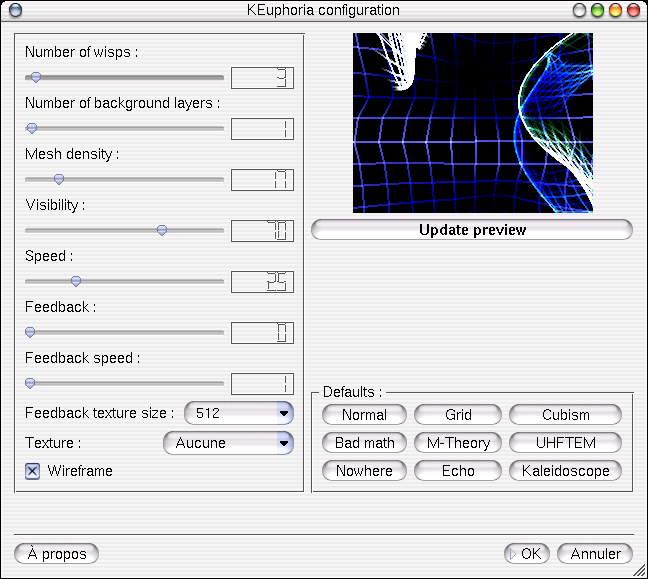Click the Visibility value display showing 70
The height and width of the screenshot is (579, 648).
pyautogui.click(x=262, y=231)
